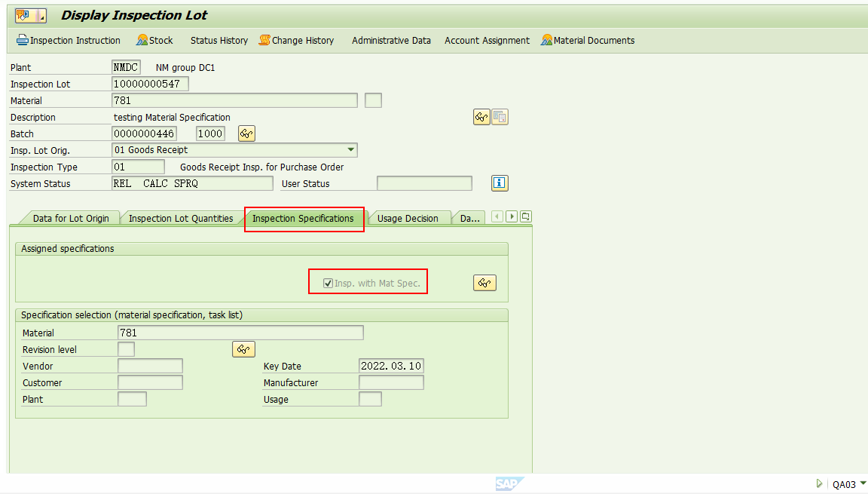The height and width of the screenshot is (494, 868).
Task: Open the Inspection Lot Quantities tab
Action: [181, 218]
